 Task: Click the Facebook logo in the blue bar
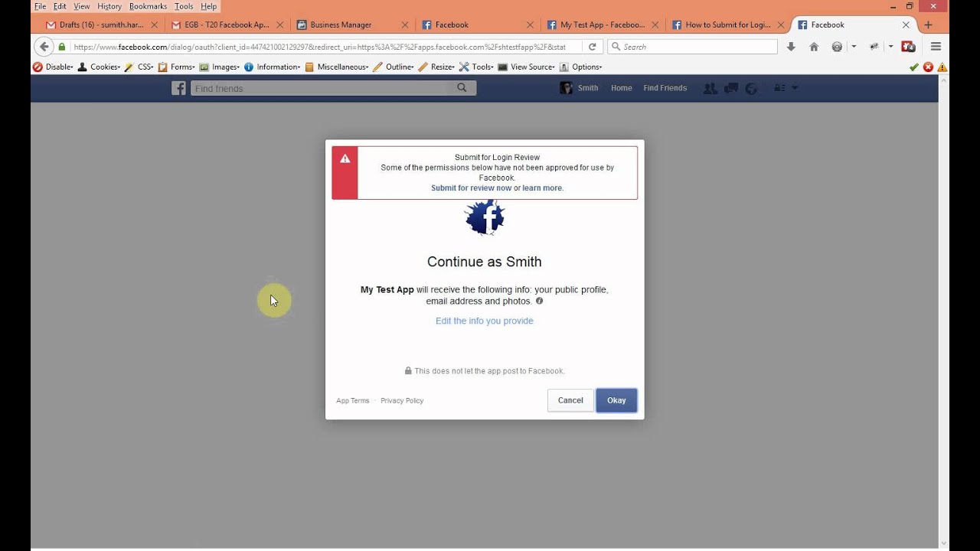tap(178, 88)
